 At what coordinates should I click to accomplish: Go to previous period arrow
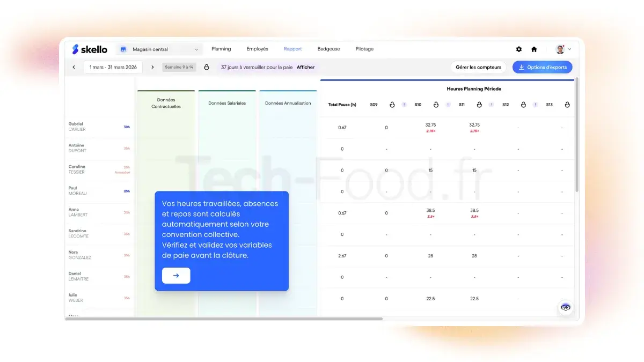click(x=74, y=67)
